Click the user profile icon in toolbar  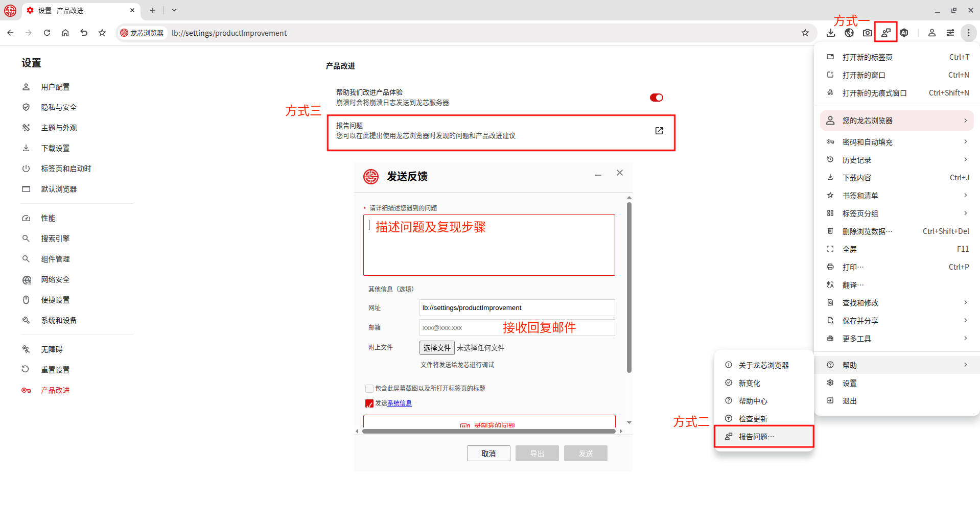931,33
